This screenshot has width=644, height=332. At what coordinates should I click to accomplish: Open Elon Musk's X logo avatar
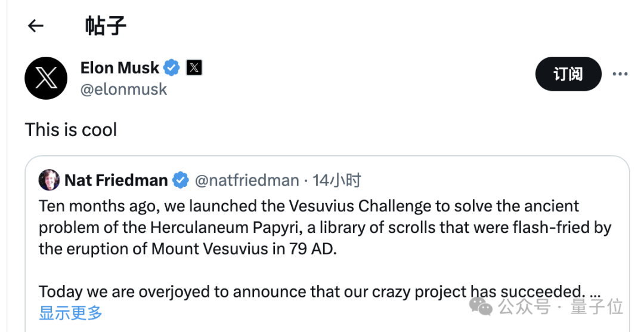[x=46, y=78]
